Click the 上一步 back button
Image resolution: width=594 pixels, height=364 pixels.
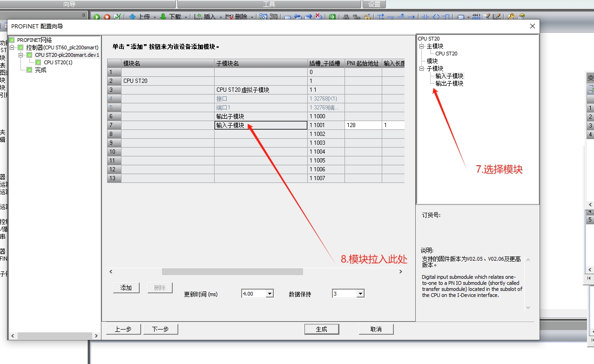[x=123, y=329]
